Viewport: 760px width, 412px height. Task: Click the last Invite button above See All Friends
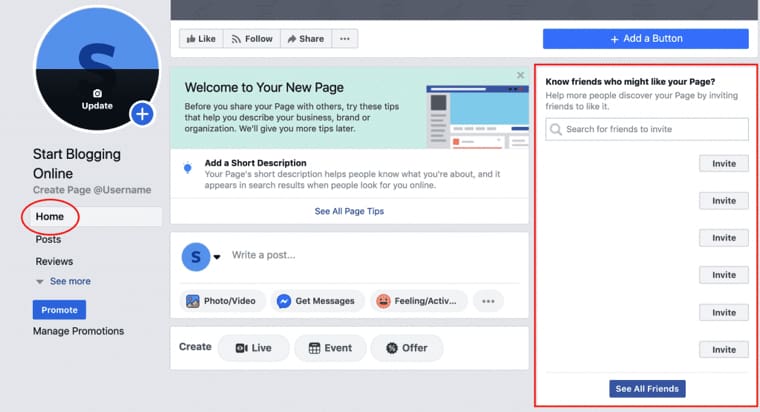click(x=724, y=349)
